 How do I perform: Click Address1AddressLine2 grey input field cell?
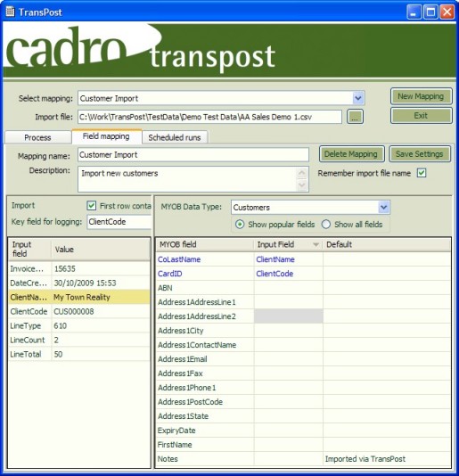click(289, 316)
